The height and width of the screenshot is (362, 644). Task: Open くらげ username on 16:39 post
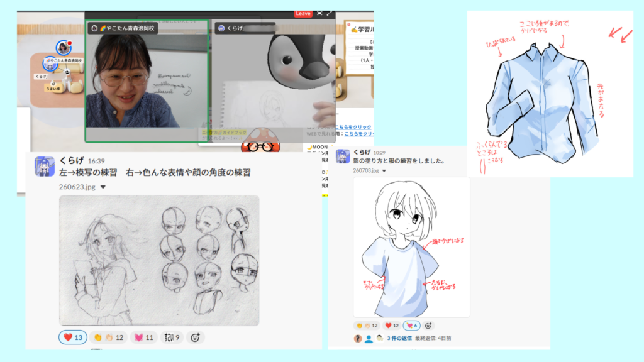(72, 160)
